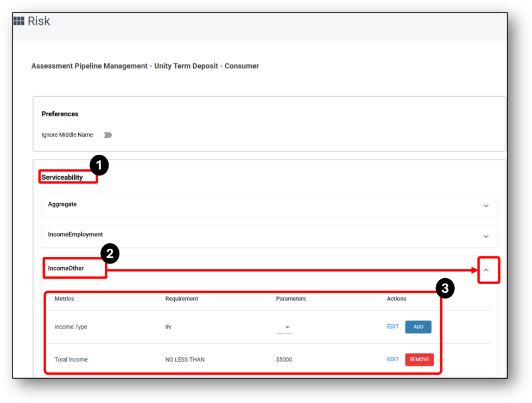532x403 pixels.
Task: Click the IncomeEmployment panel title
Action: point(75,234)
